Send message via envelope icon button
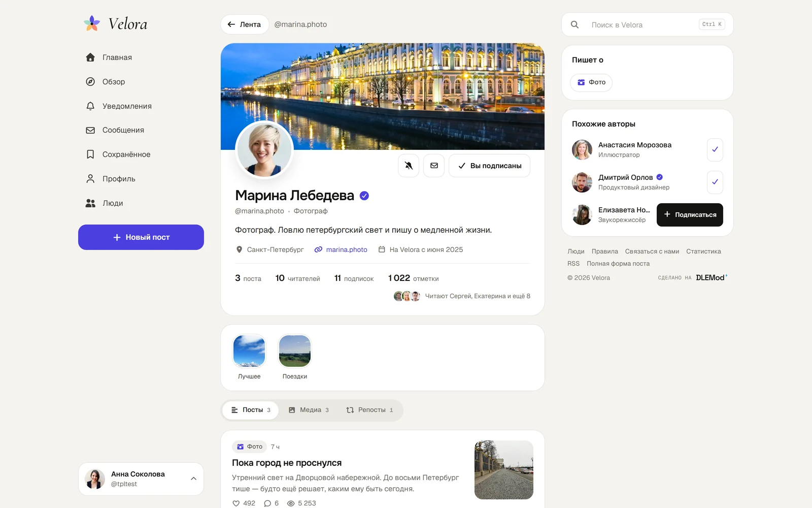Viewport: 812px width, 508px height. (434, 166)
